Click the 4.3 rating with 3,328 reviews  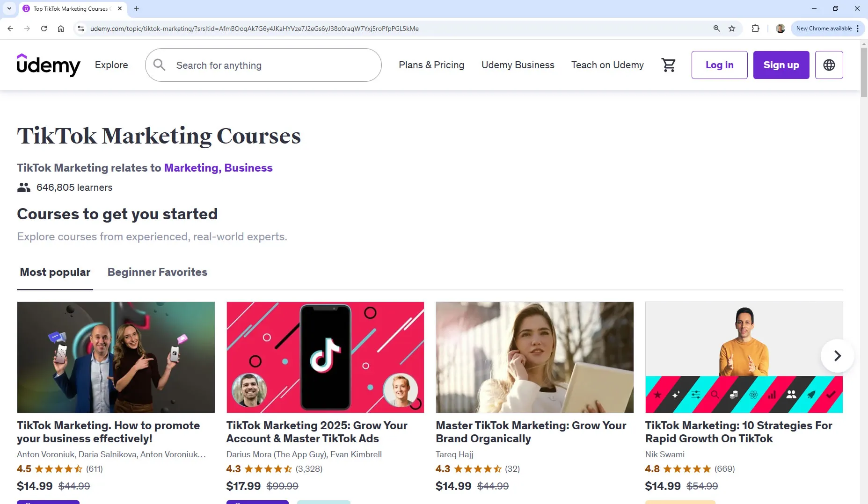click(x=274, y=469)
